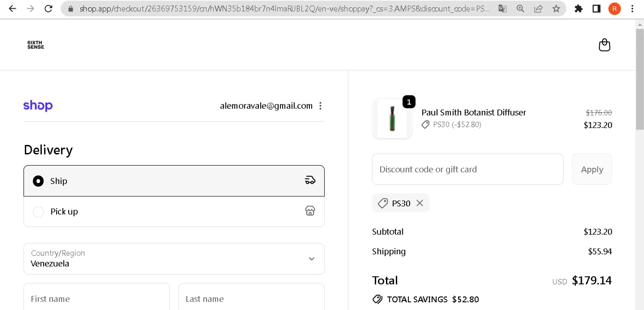
Task: Click the Subtotal label
Action: pos(388,232)
